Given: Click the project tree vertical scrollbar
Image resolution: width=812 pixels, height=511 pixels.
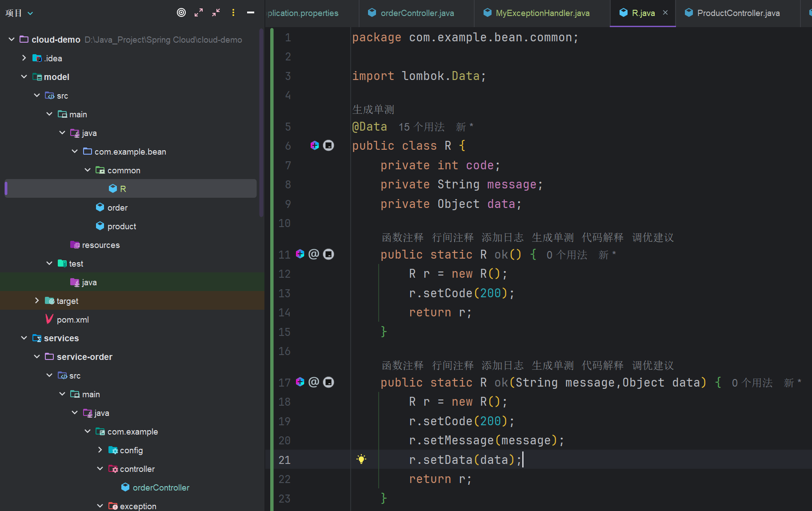Looking at the screenshot, I should click(261, 122).
